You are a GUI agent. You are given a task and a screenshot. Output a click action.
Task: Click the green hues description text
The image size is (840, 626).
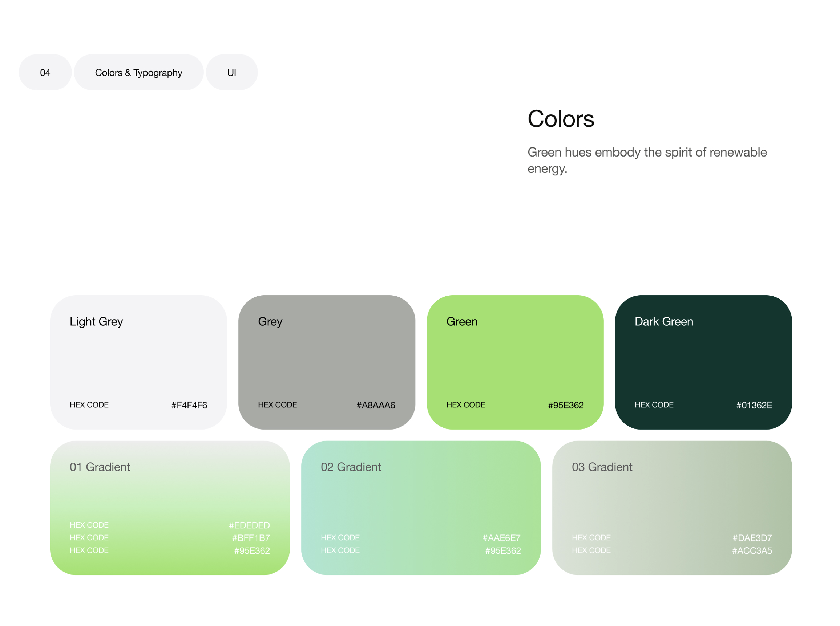647,160
